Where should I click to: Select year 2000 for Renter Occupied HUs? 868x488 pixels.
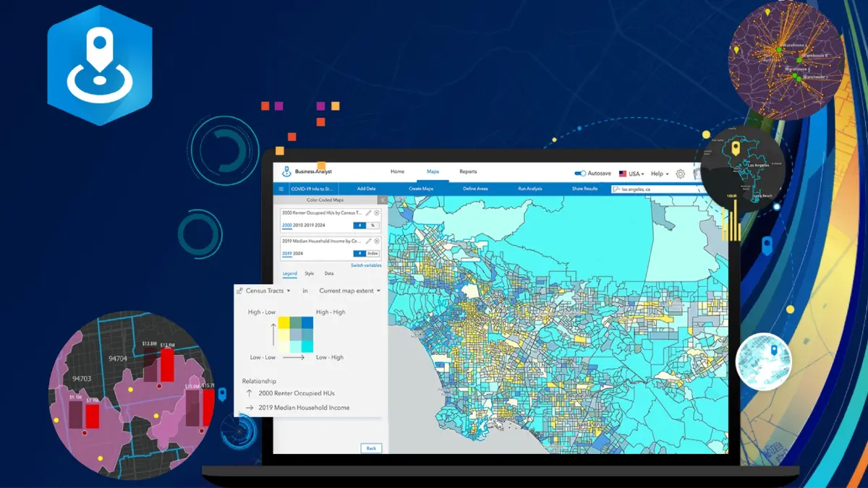click(286, 226)
